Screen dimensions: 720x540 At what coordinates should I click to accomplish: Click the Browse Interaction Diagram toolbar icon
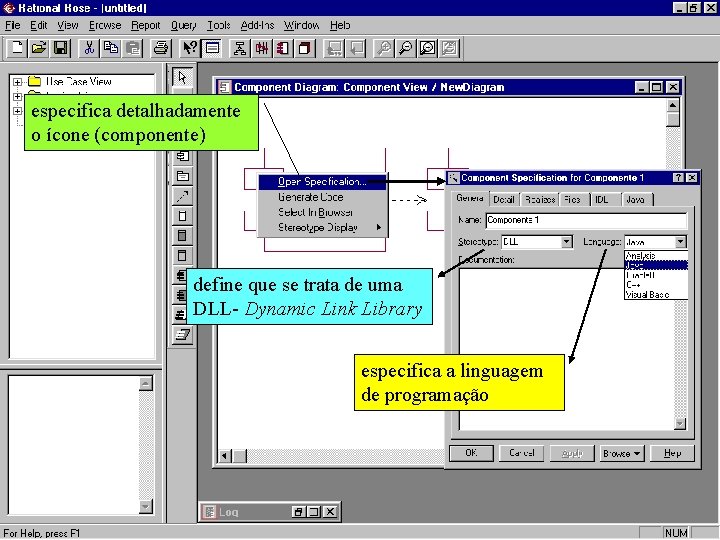point(262,48)
